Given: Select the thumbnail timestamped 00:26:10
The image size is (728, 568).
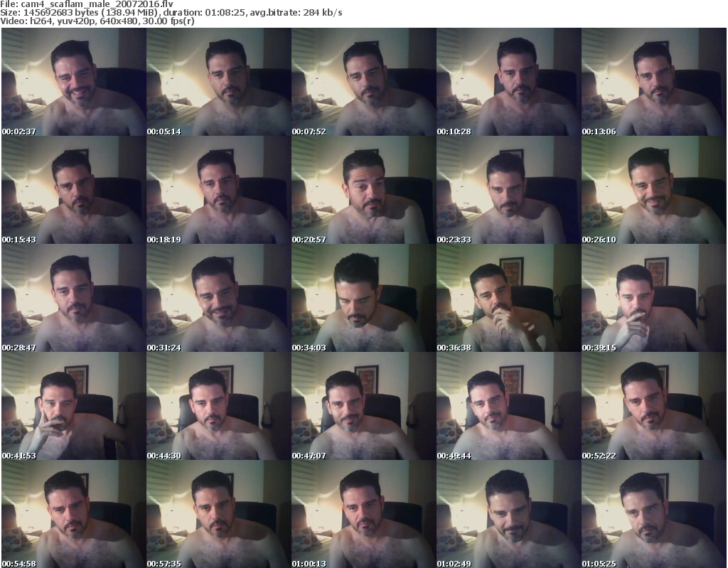Looking at the screenshot, I should pos(654,190).
